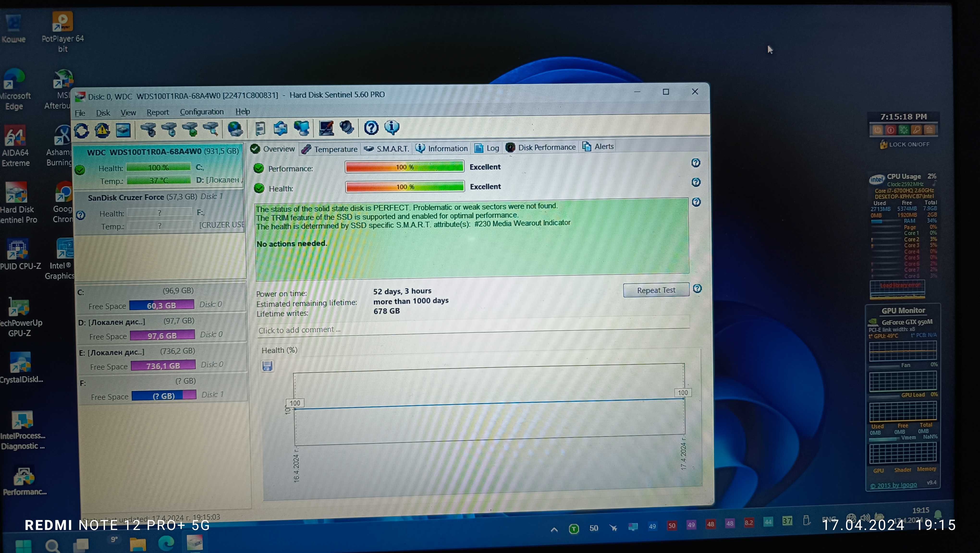Click the network computers toolbar icon
The width and height of the screenshot is (980, 553).
[301, 128]
